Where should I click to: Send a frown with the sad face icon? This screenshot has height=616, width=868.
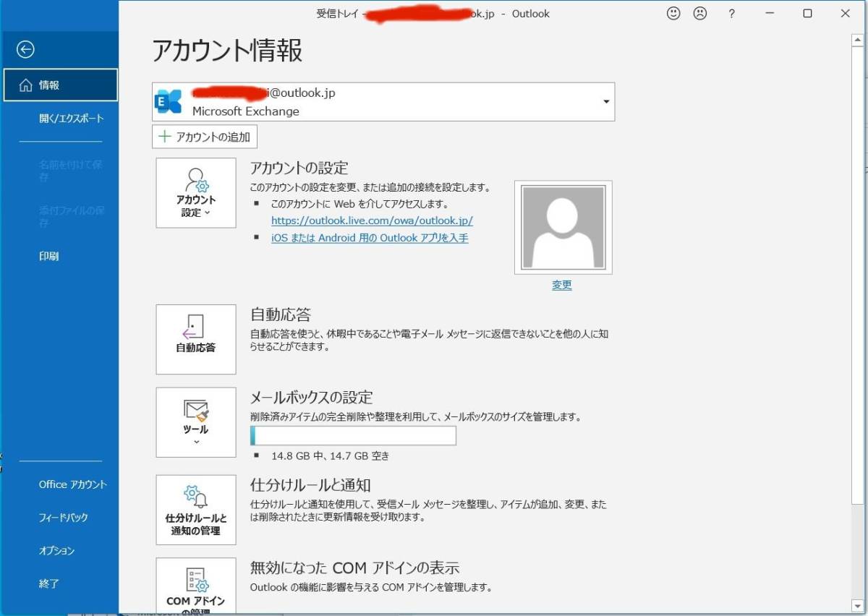[x=699, y=13]
